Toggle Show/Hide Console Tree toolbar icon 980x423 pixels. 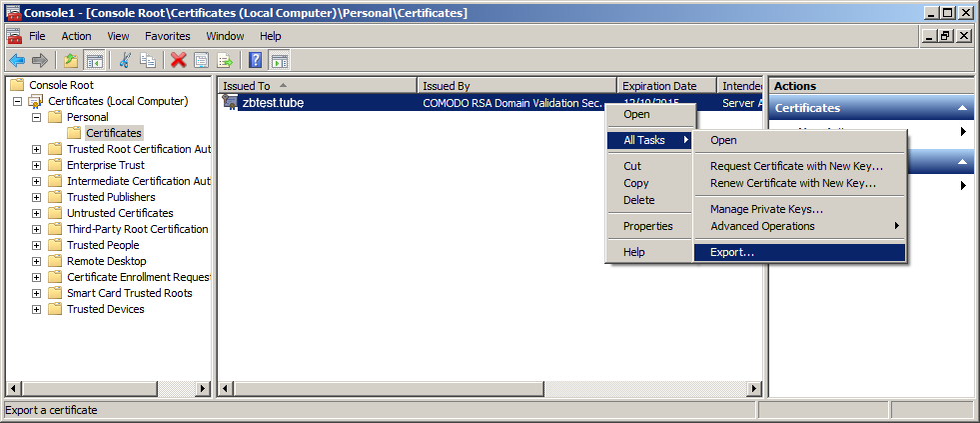[x=95, y=60]
